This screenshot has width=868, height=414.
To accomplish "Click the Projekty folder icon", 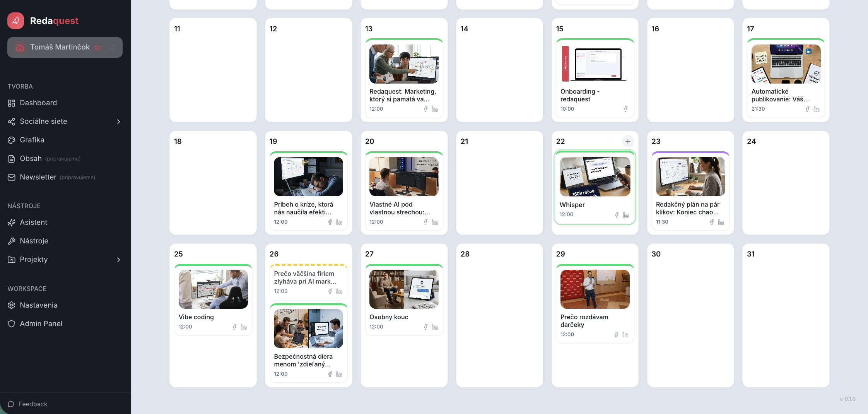I will (x=12, y=260).
